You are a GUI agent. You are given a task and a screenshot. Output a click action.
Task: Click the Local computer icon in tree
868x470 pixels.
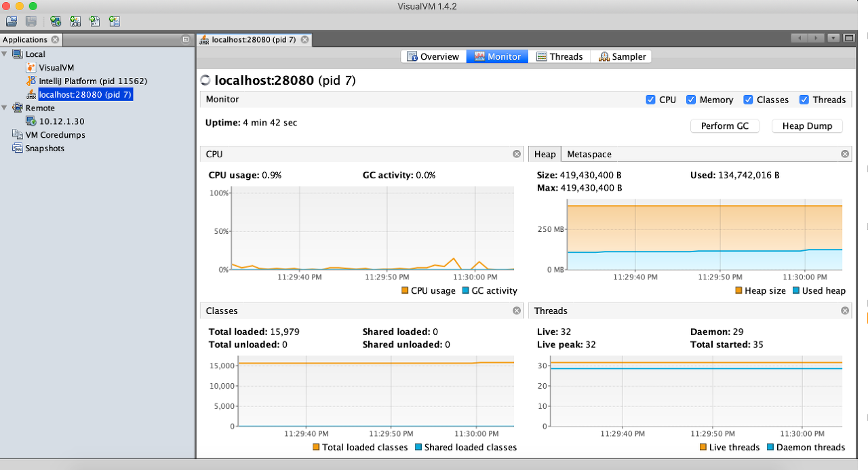tap(18, 54)
